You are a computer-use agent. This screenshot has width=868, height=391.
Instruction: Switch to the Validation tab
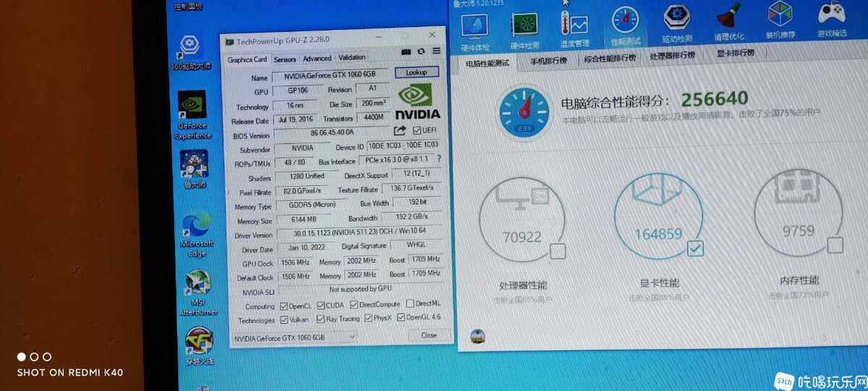(x=352, y=57)
